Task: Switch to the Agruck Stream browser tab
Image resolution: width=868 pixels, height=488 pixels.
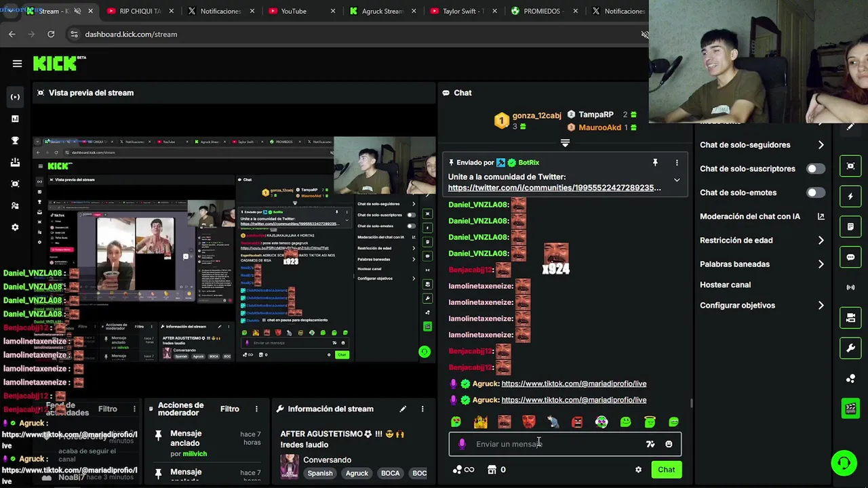Action: 382,11
